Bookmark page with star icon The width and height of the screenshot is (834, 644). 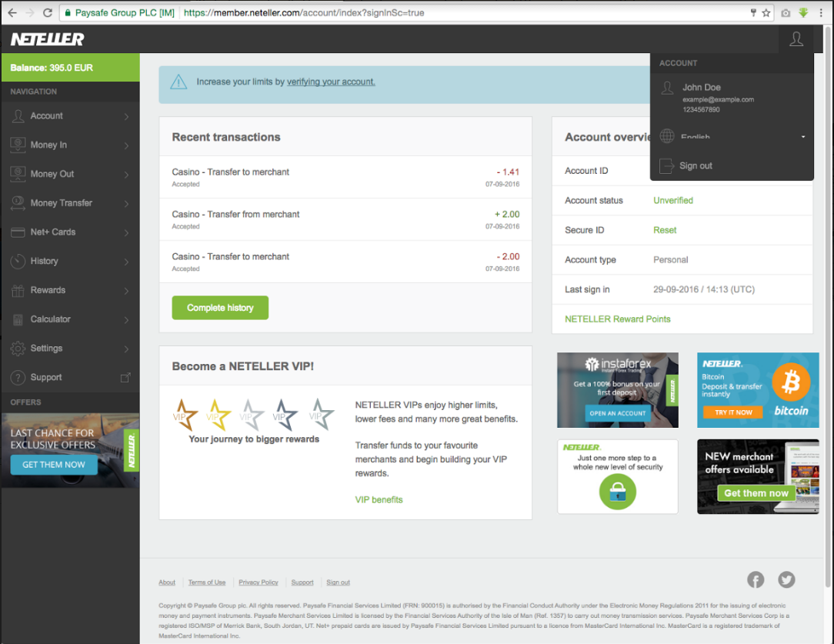pos(766,13)
